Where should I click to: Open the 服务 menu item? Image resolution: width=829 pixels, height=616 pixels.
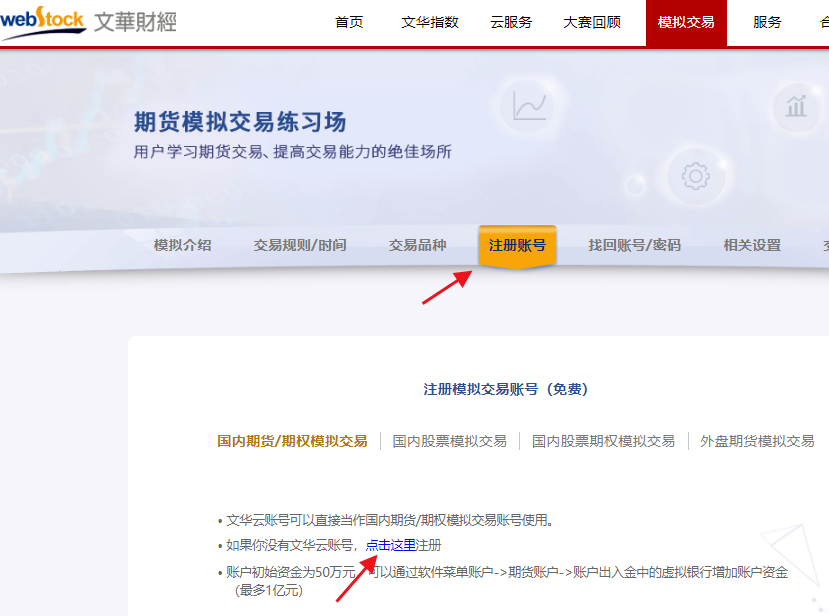tap(766, 21)
